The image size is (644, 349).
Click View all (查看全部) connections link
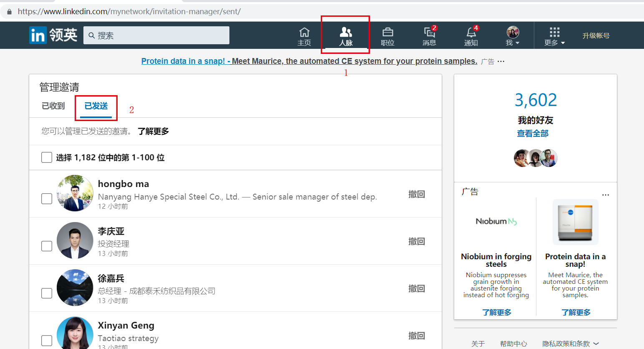click(533, 134)
